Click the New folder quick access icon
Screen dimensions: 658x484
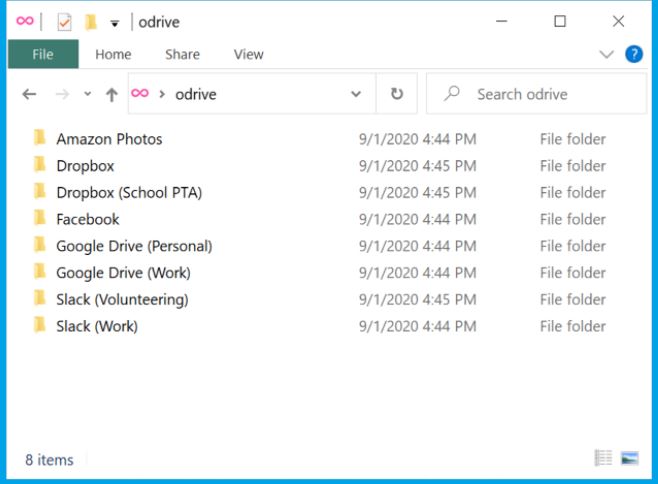[x=91, y=22]
